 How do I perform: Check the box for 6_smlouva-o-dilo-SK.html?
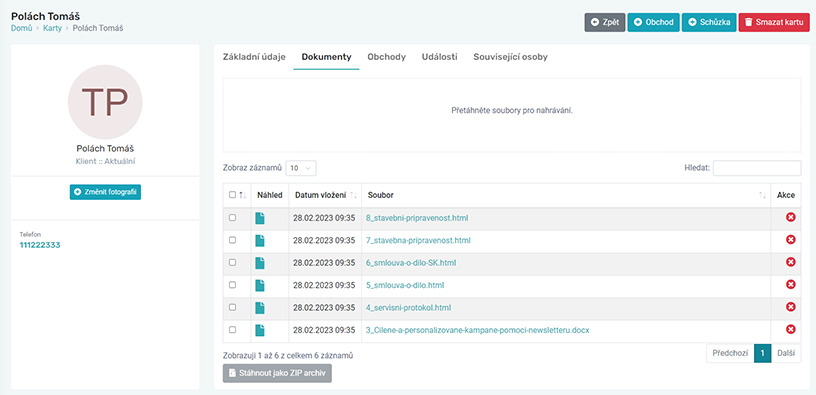pos(232,262)
